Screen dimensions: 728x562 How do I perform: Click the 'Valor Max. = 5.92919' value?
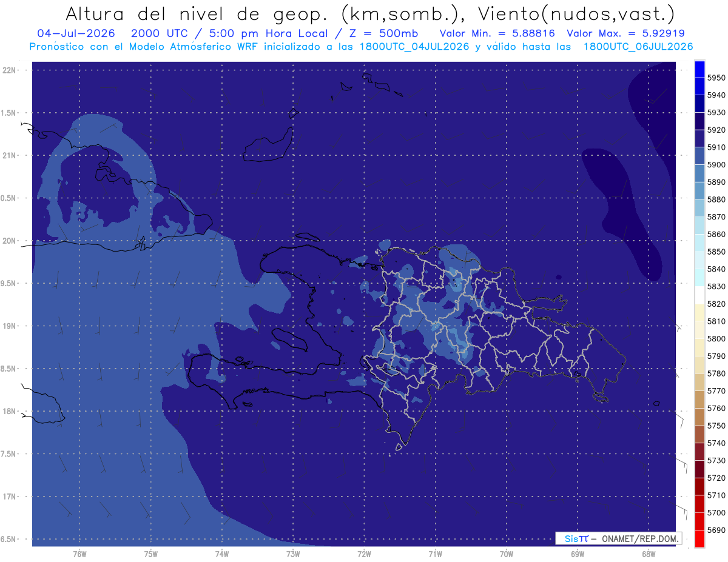coord(625,33)
